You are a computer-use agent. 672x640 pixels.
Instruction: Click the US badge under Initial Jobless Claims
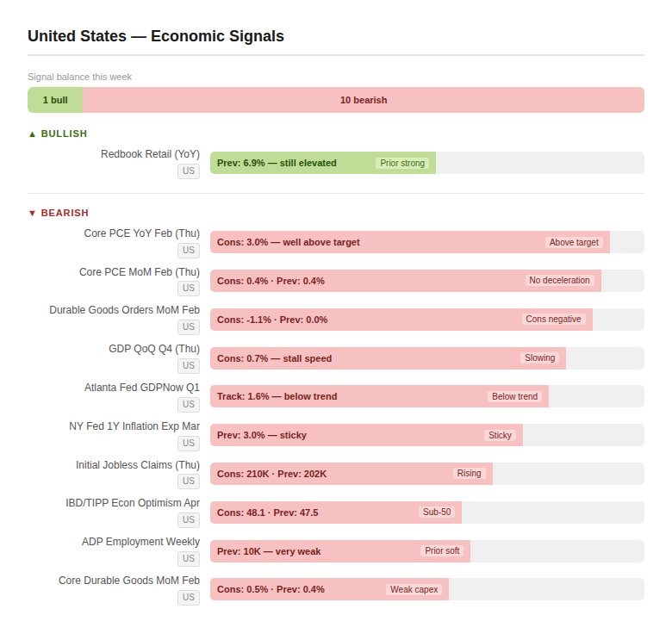point(189,482)
